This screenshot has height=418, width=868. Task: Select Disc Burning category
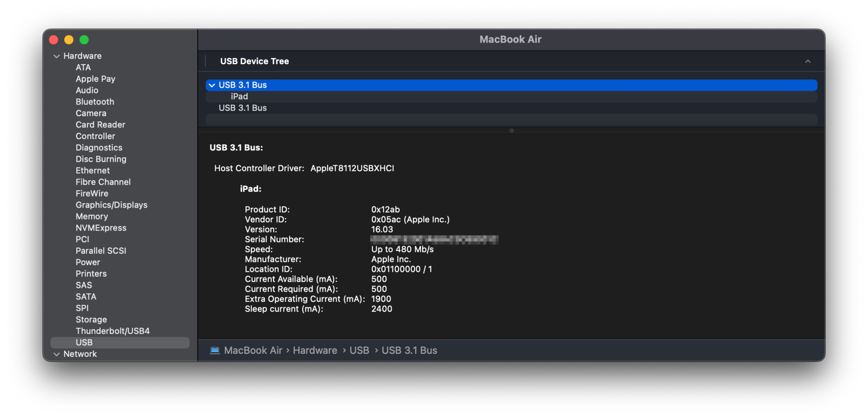pyautogui.click(x=101, y=159)
